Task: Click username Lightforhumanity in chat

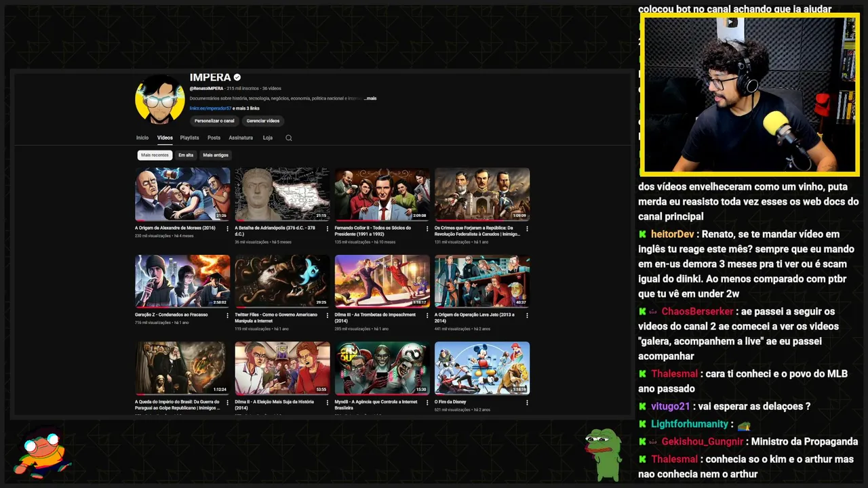Action: point(690,424)
